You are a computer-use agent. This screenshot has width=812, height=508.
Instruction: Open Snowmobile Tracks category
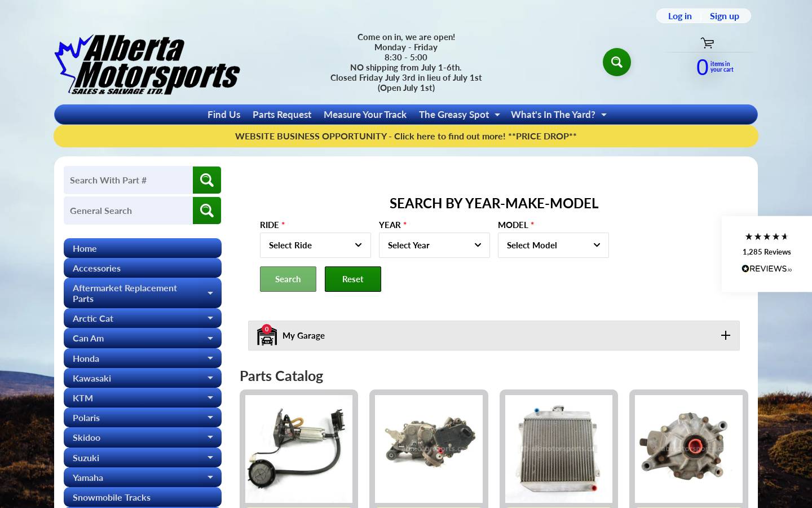click(143, 497)
